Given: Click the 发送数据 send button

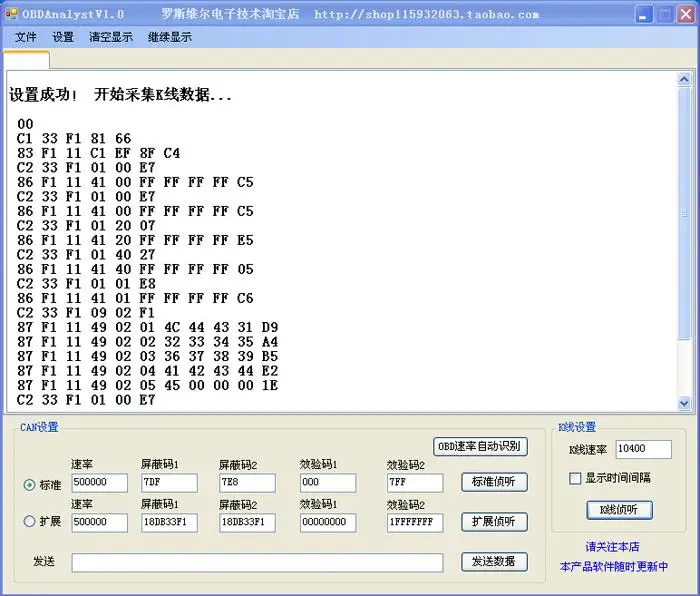Looking at the screenshot, I should [494, 562].
